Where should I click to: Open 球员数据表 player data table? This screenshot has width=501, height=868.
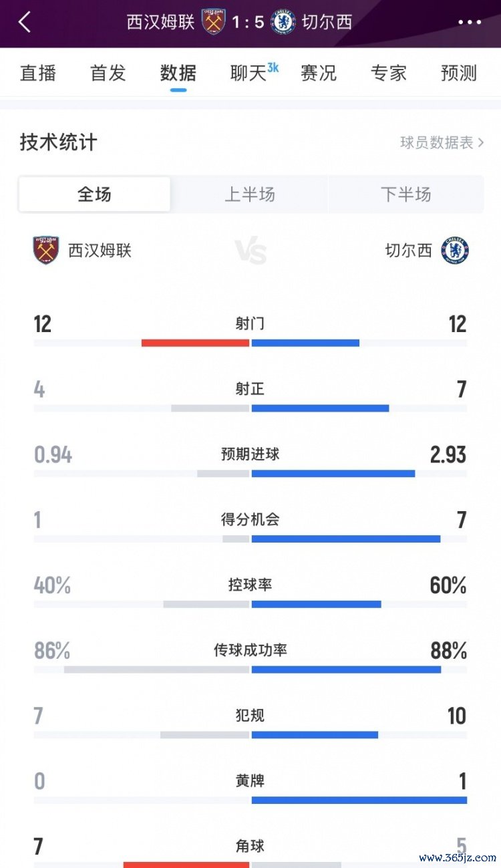(x=442, y=142)
